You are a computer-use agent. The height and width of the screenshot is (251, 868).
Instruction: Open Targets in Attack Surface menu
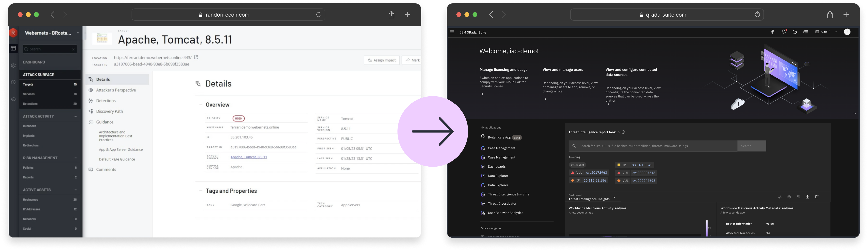(50, 84)
